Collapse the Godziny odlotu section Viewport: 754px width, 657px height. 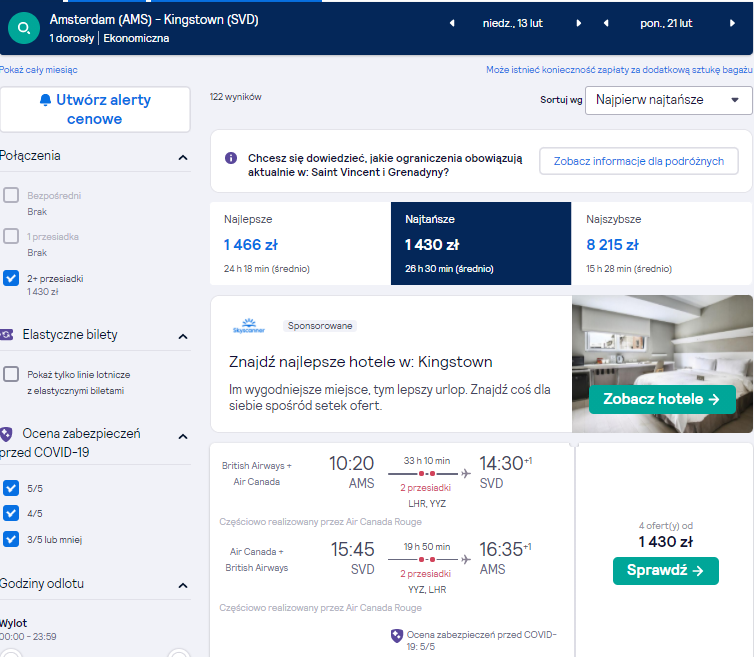pyautogui.click(x=183, y=585)
